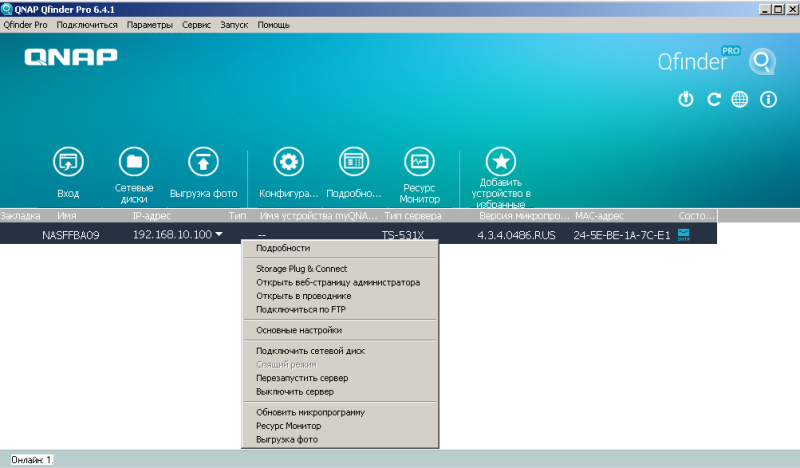Sort by the IP-адрес column header
Viewport: 800px width, 468px height.
[x=152, y=216]
